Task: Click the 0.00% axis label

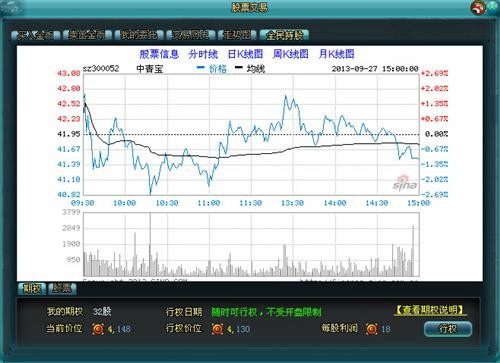Action: click(x=436, y=134)
